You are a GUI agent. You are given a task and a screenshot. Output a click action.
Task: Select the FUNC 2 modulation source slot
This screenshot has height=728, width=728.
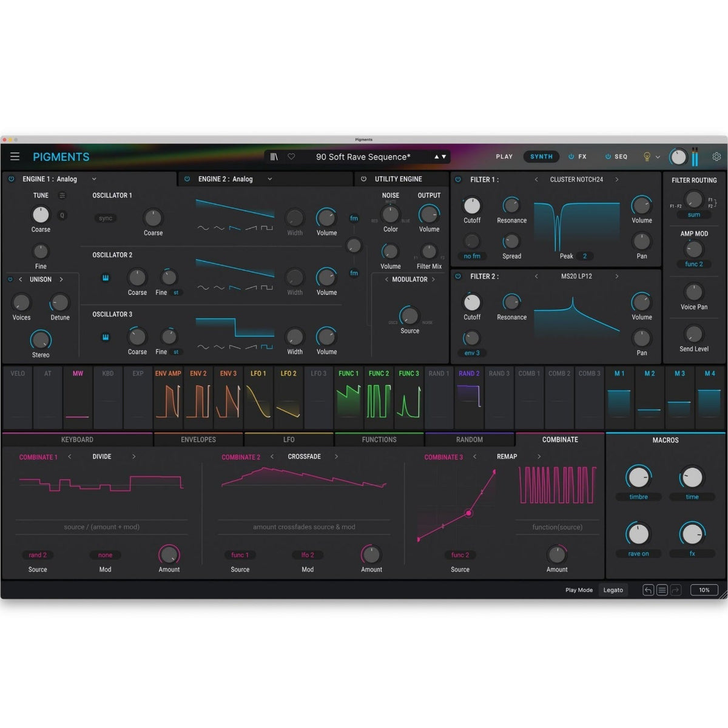pos(379,397)
